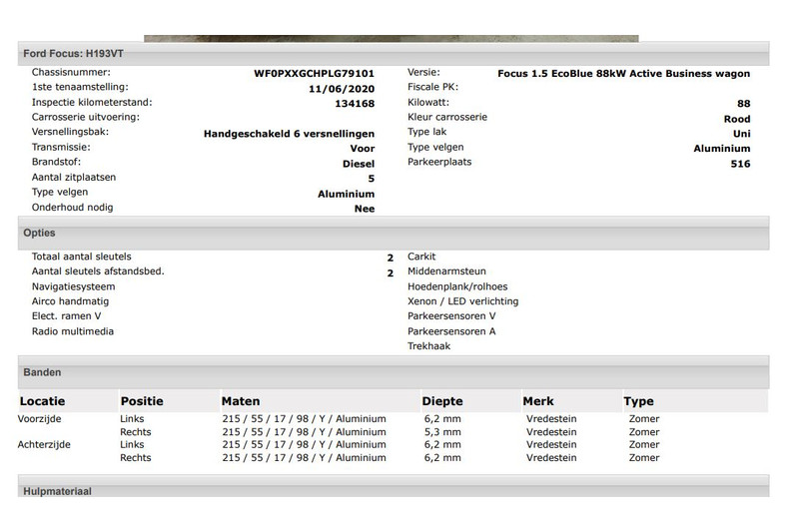
Task: Select the Versie value Focus 1.5 EcoBlue
Action: 623,74
